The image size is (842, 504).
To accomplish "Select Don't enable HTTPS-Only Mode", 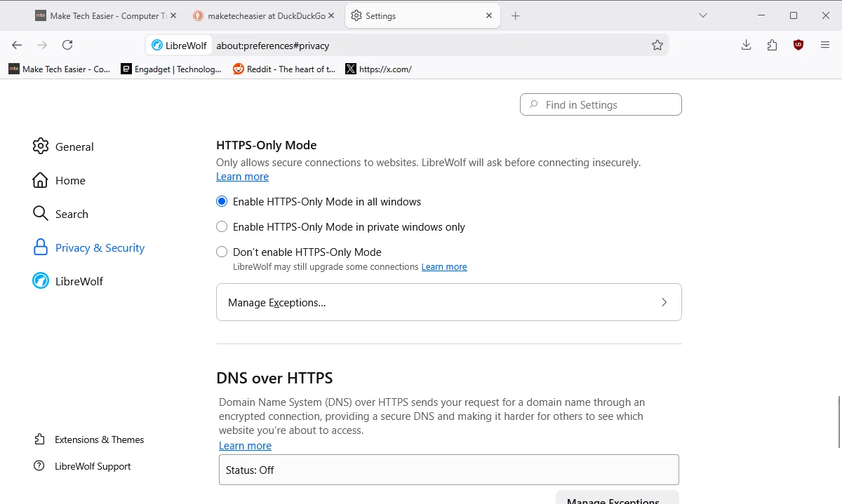I will tap(222, 252).
